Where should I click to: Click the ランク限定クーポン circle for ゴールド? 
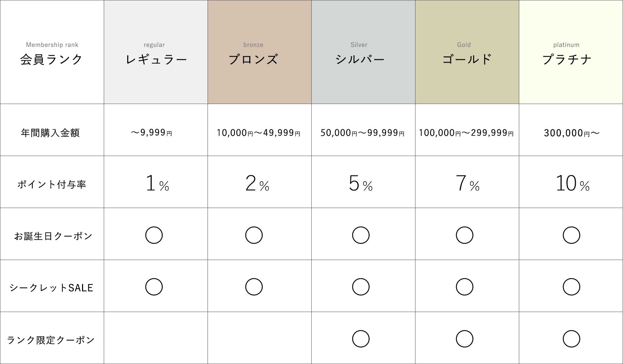464,339
